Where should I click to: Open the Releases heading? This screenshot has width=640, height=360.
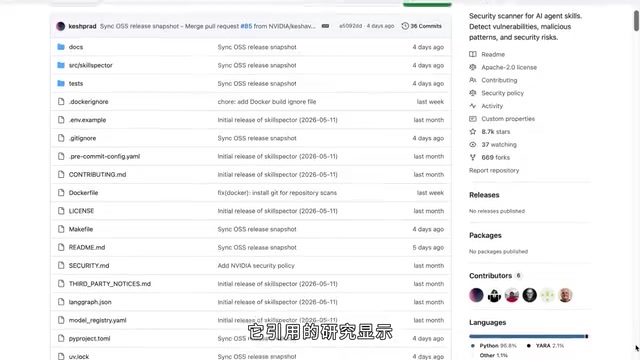click(x=484, y=195)
